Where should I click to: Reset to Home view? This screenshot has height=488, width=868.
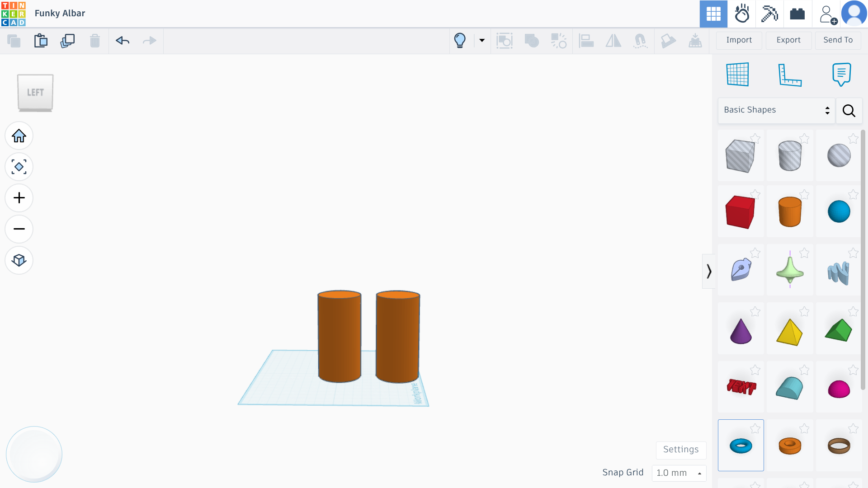coord(19,136)
